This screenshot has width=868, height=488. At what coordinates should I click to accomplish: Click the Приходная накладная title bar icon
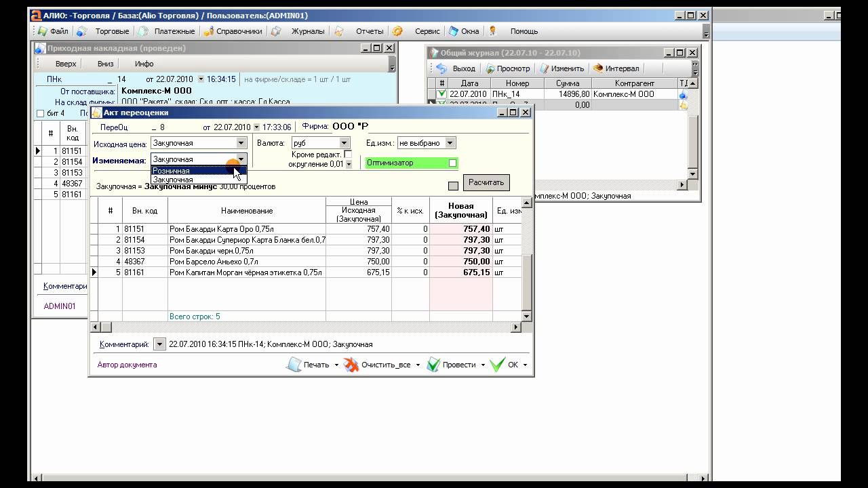tap(40, 48)
